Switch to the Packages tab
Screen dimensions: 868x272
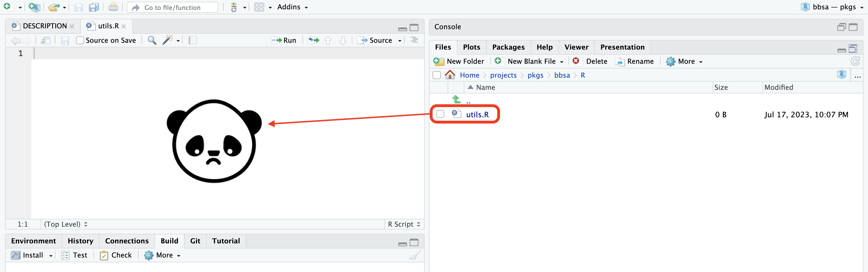(x=508, y=47)
